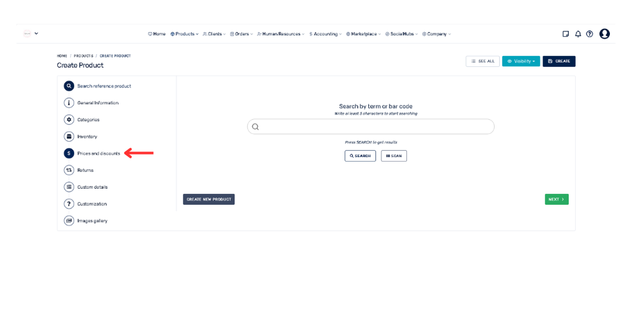
Task: Select the Custom details list icon
Action: click(x=69, y=187)
